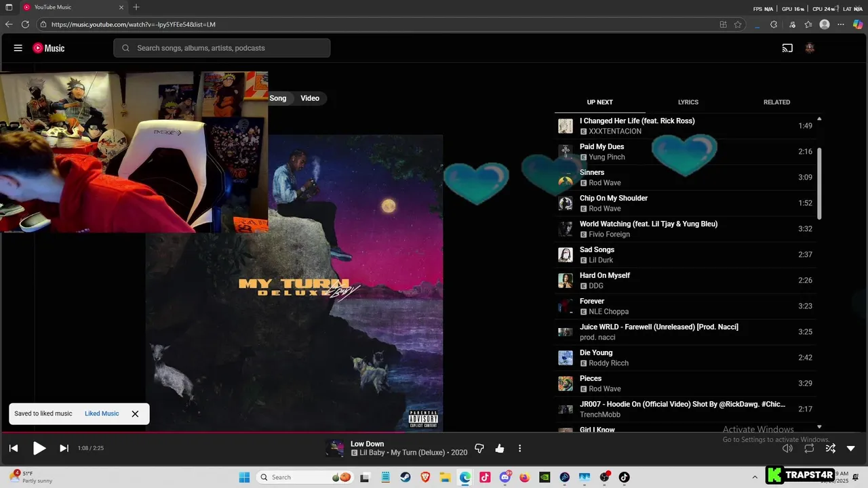Click My Turn (Deluxe) album link
This screenshot has width=868, height=488.
click(418, 453)
